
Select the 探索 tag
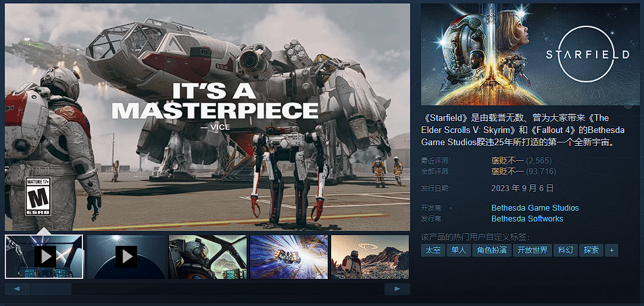(591, 250)
